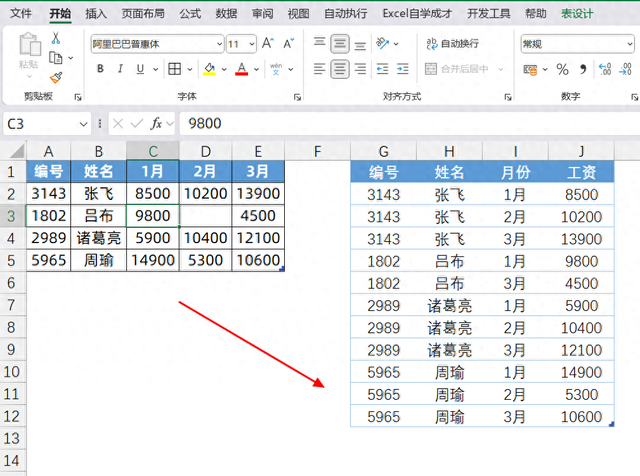The height and width of the screenshot is (476, 640).
Task: Open alignment group dialog launcher
Action: coord(508,97)
